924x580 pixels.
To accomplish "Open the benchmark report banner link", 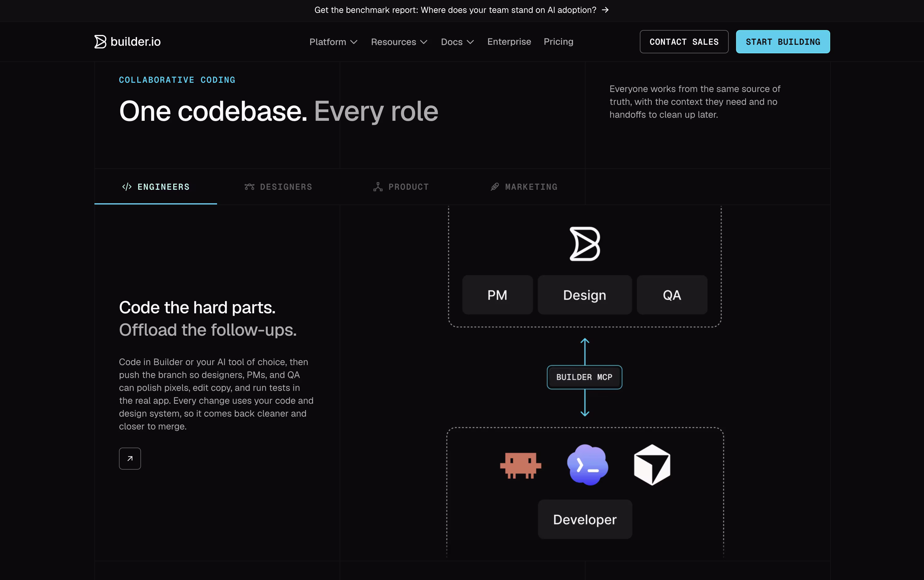I will pos(461,10).
